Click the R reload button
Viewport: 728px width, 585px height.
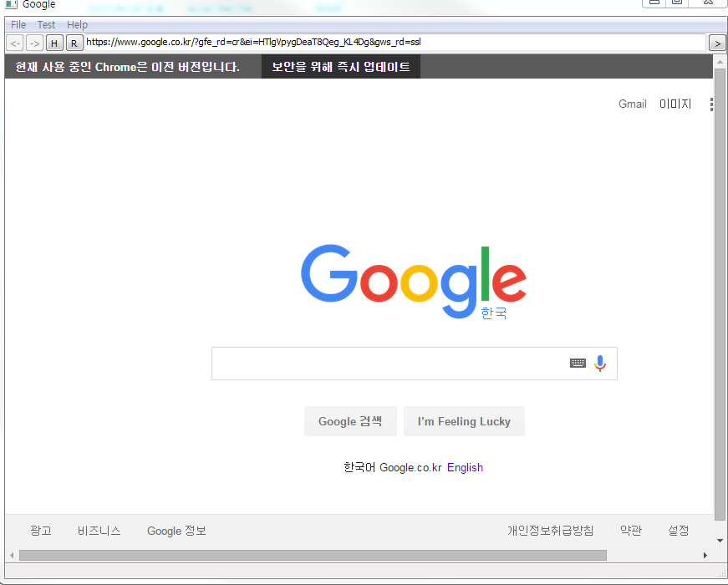(x=74, y=43)
